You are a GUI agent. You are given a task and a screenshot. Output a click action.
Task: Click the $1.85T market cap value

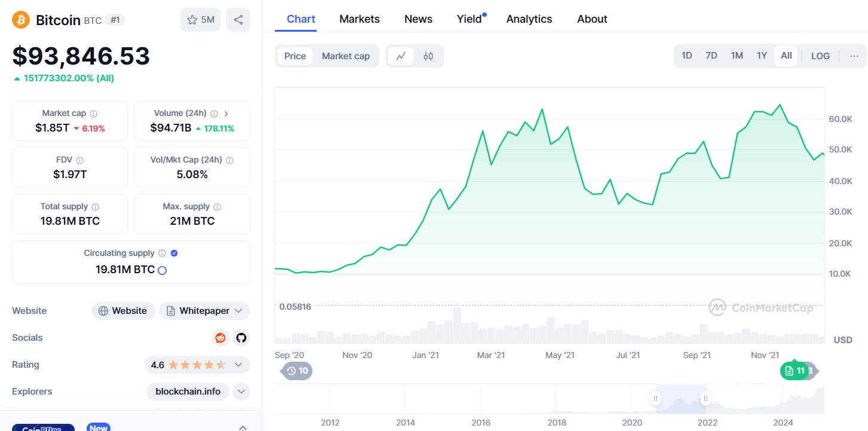(x=52, y=127)
